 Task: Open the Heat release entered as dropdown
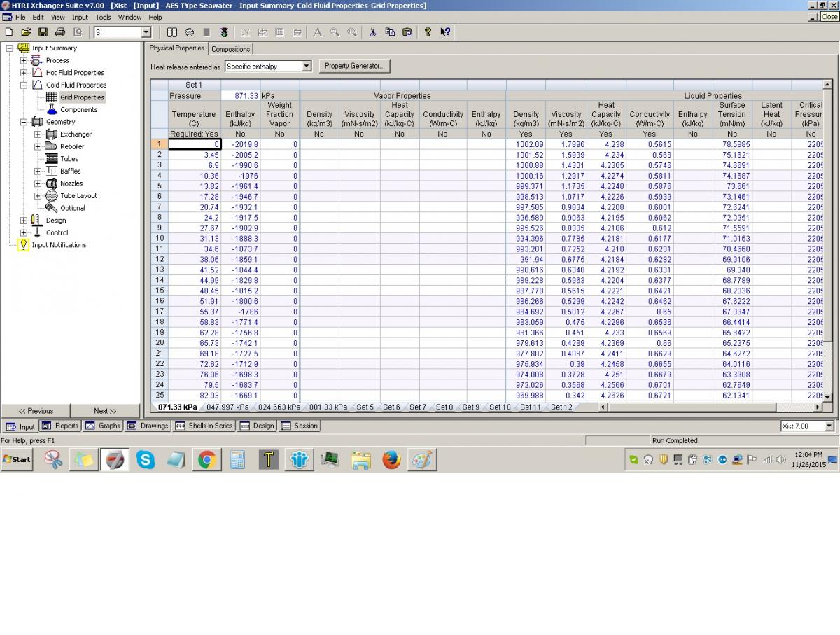coord(306,66)
